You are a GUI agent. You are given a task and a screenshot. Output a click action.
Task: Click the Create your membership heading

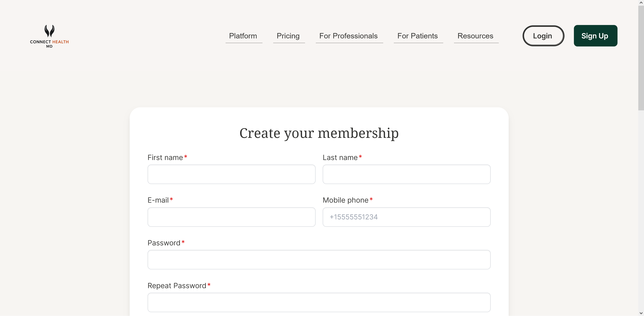click(319, 133)
